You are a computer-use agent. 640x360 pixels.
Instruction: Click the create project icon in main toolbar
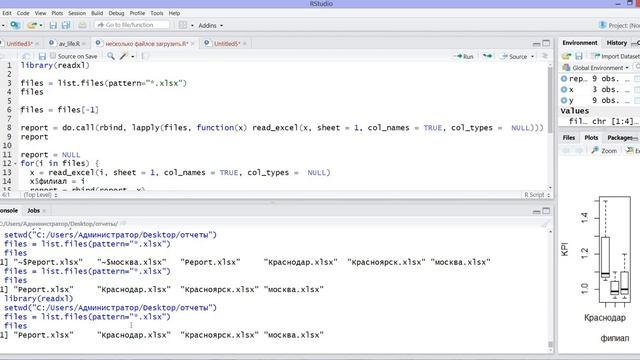15,25
